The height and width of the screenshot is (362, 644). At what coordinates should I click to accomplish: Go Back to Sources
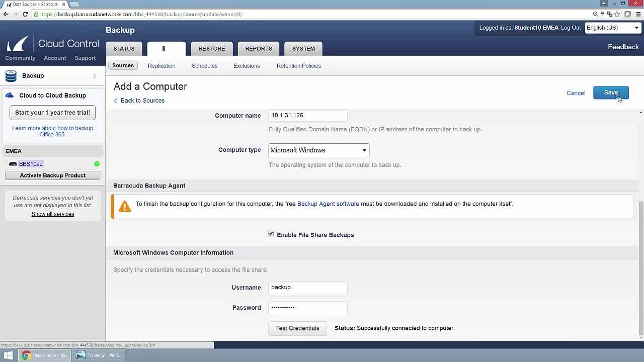coord(139,101)
